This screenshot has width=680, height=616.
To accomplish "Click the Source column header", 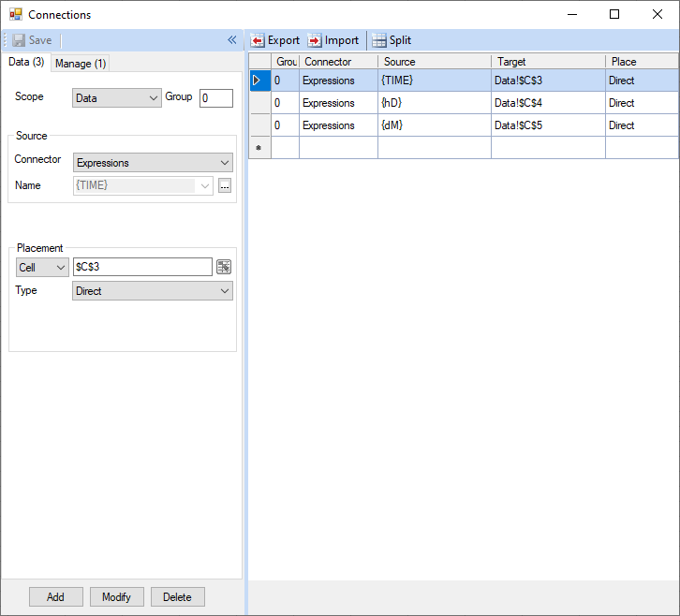I will (x=434, y=62).
